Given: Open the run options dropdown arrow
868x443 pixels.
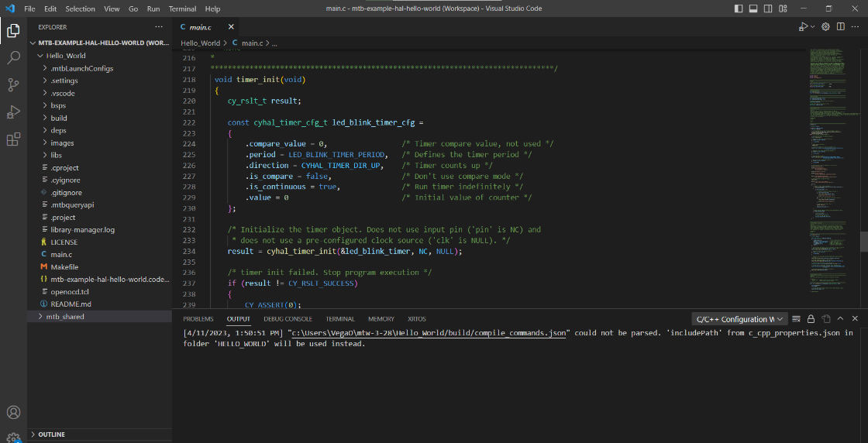Looking at the screenshot, I should (x=813, y=26).
